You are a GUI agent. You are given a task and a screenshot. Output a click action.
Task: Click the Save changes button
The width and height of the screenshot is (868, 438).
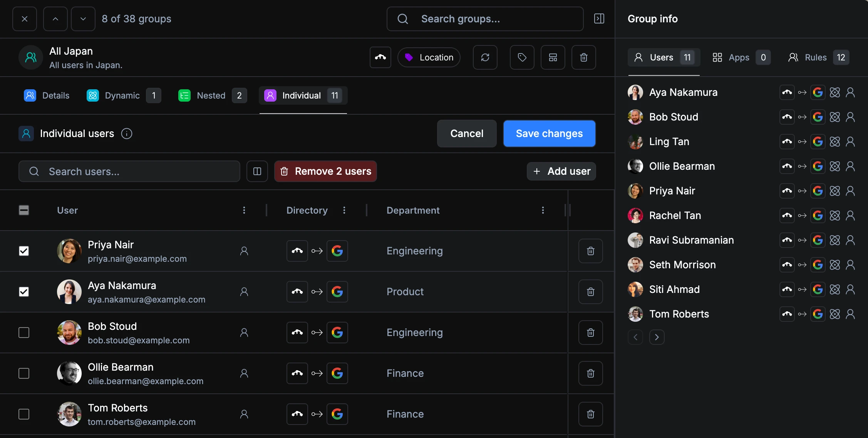point(549,133)
